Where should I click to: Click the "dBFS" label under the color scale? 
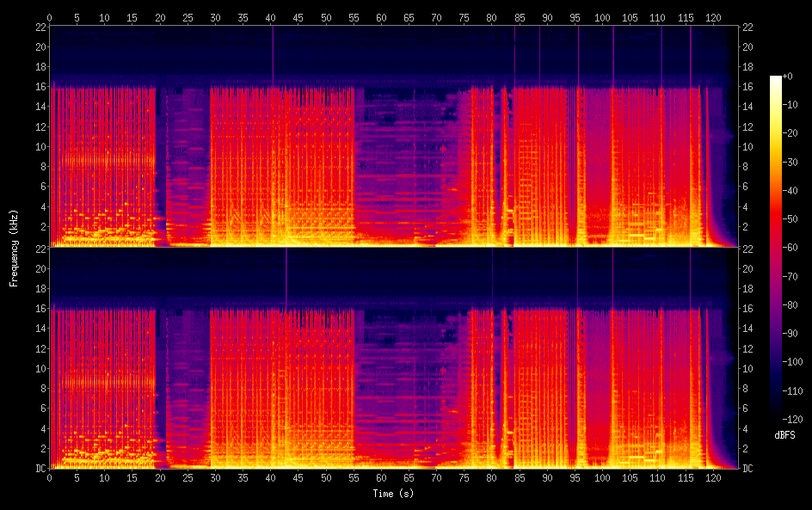pyautogui.click(x=784, y=435)
